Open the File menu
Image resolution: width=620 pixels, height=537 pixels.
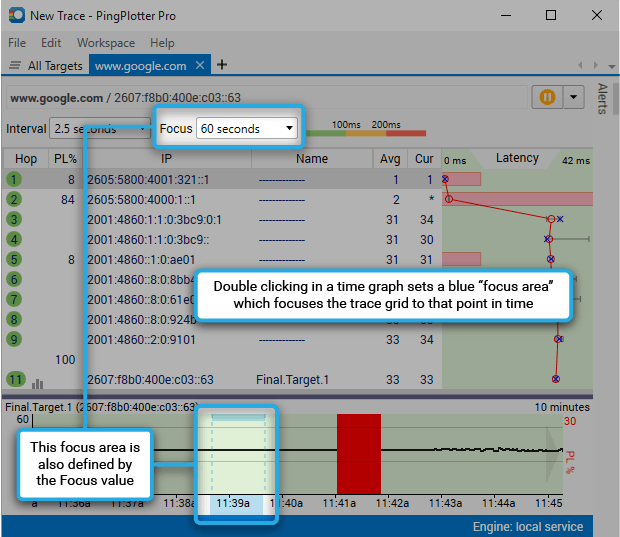(x=17, y=43)
